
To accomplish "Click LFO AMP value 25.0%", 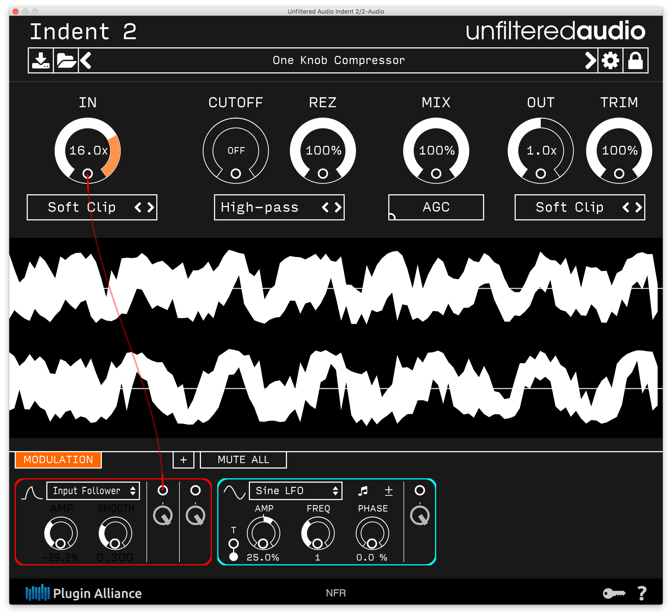I will (263, 557).
